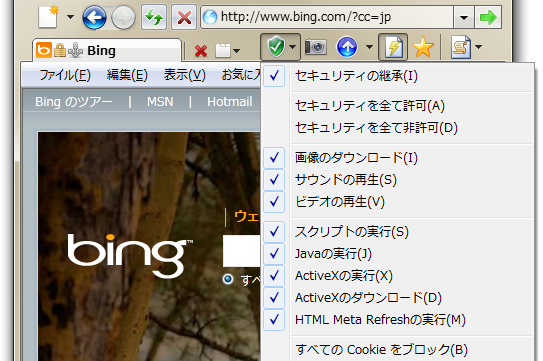Expand the address bar history dropdown

click(464, 17)
